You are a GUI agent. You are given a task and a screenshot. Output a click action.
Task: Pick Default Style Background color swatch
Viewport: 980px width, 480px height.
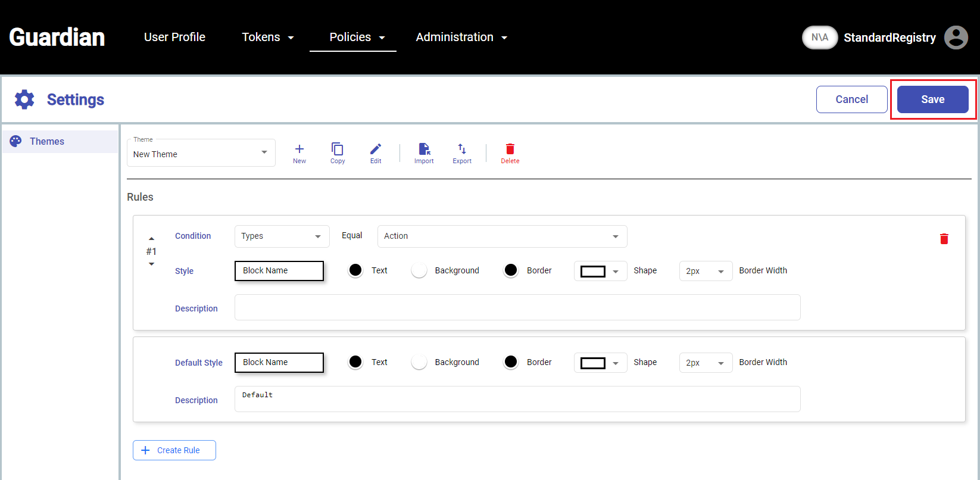[x=419, y=362]
